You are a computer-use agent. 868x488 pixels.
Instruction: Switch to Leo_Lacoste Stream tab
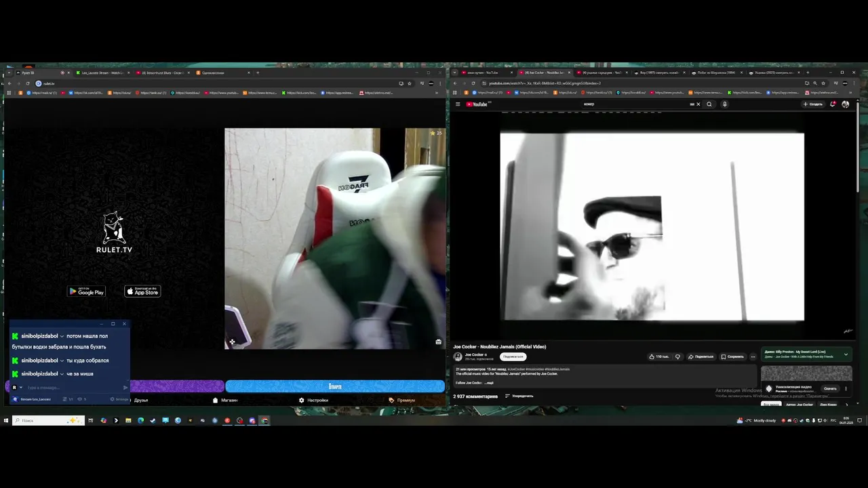(102, 73)
